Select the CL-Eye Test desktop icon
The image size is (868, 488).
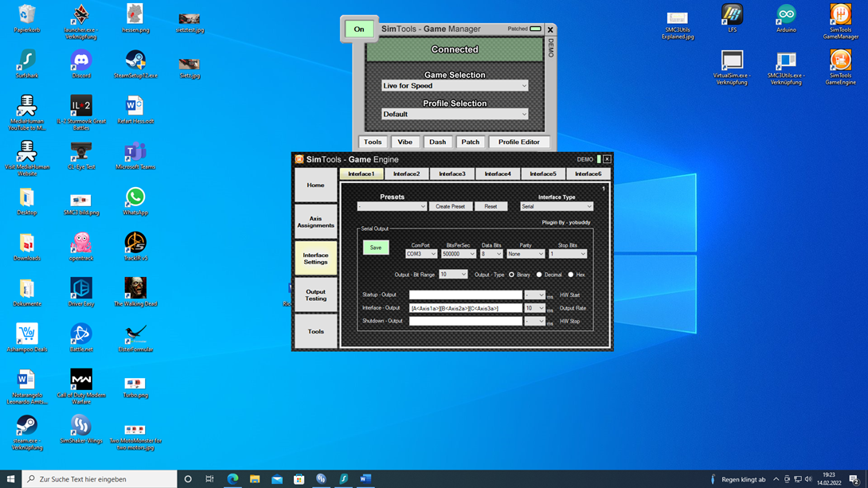(x=80, y=155)
